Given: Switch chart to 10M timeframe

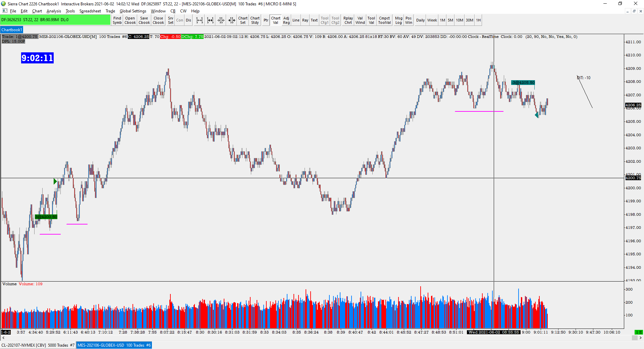Looking at the screenshot, I should (x=460, y=20).
